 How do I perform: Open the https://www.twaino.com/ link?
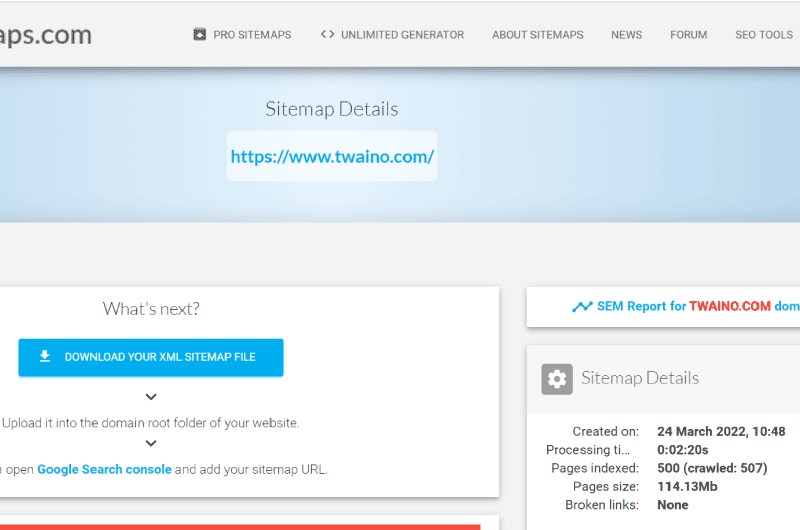point(332,156)
